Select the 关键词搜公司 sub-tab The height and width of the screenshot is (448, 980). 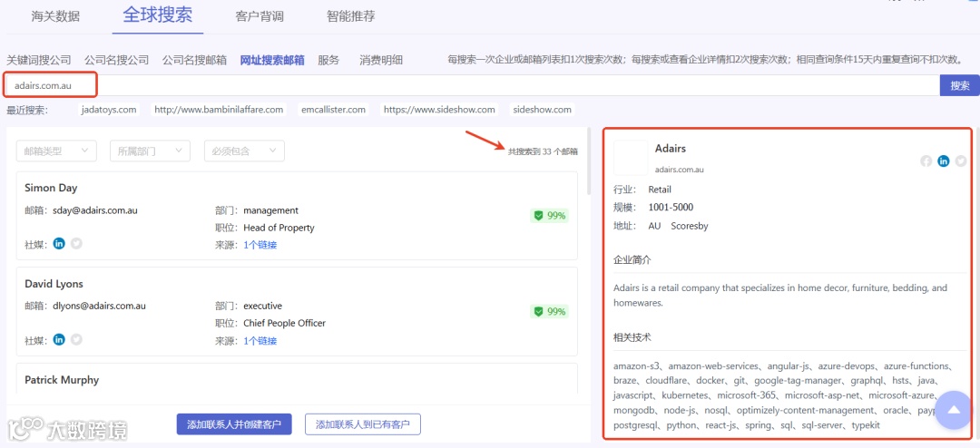point(39,60)
